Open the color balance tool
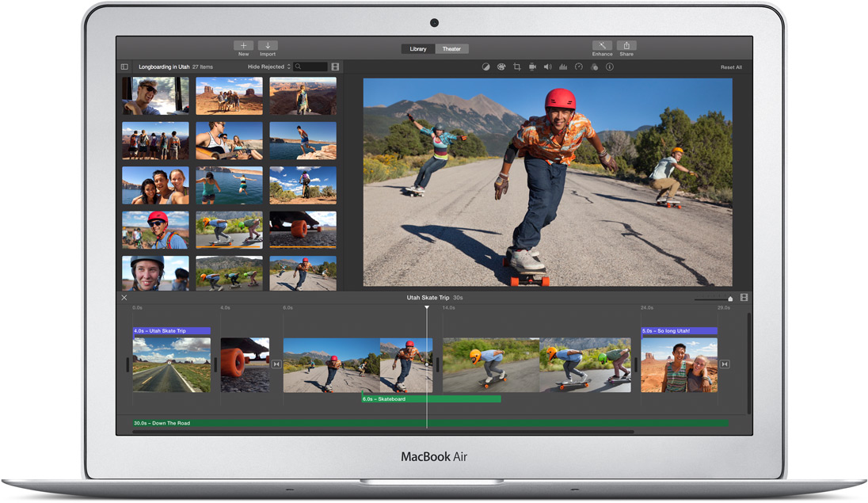 485,67
